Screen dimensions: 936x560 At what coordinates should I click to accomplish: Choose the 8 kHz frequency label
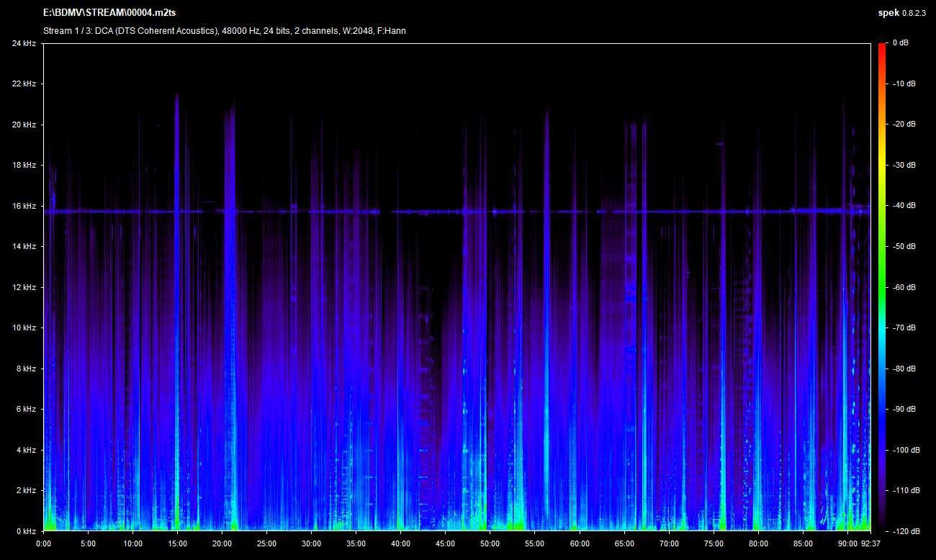pyautogui.click(x=26, y=369)
